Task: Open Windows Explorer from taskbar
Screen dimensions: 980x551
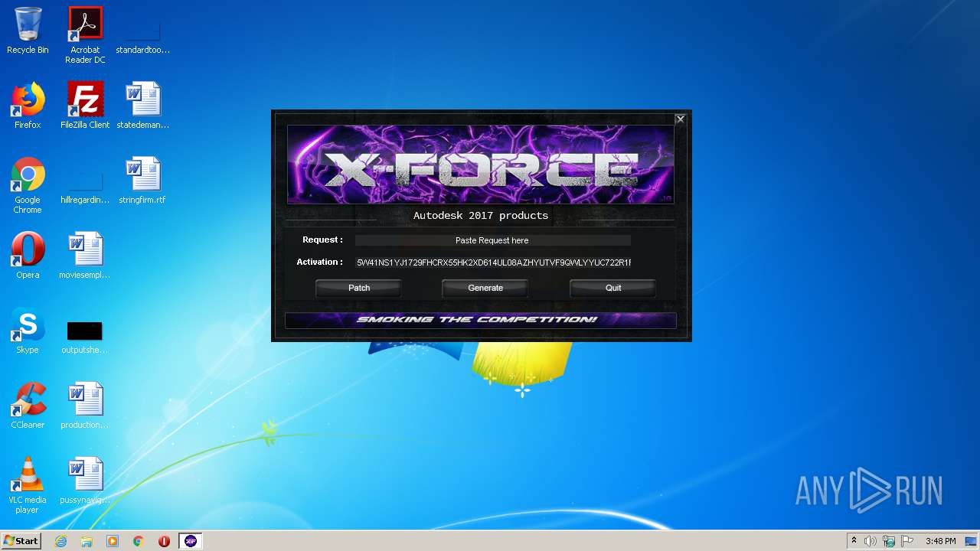Action: tap(87, 541)
